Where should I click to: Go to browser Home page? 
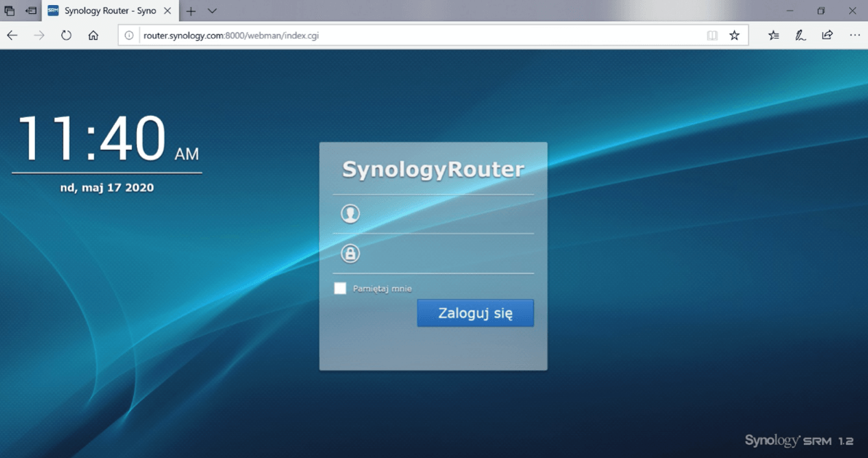93,35
